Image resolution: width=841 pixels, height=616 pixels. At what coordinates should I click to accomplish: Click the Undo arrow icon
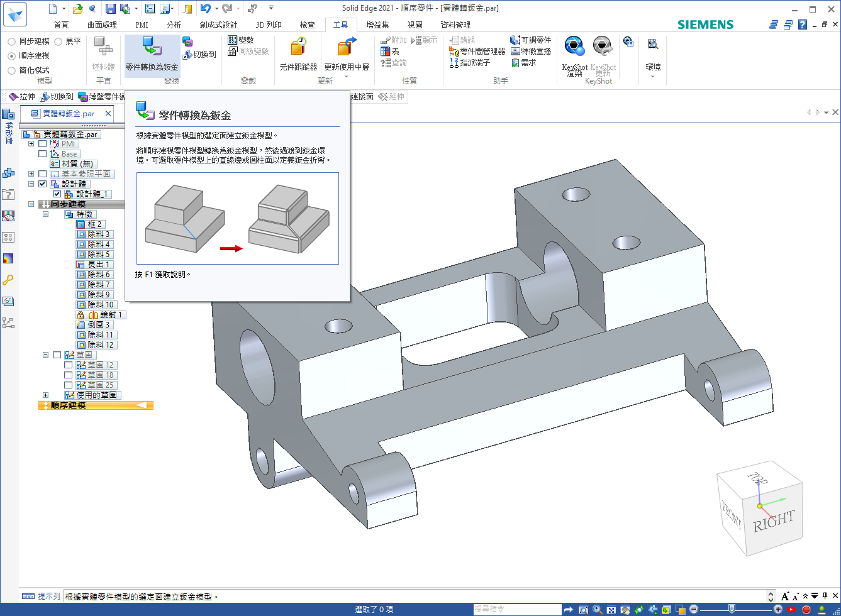click(205, 8)
